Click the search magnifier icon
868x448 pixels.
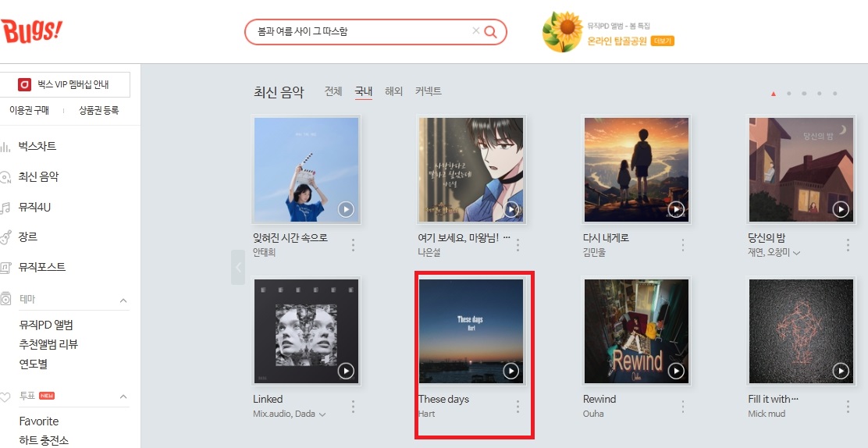[490, 31]
